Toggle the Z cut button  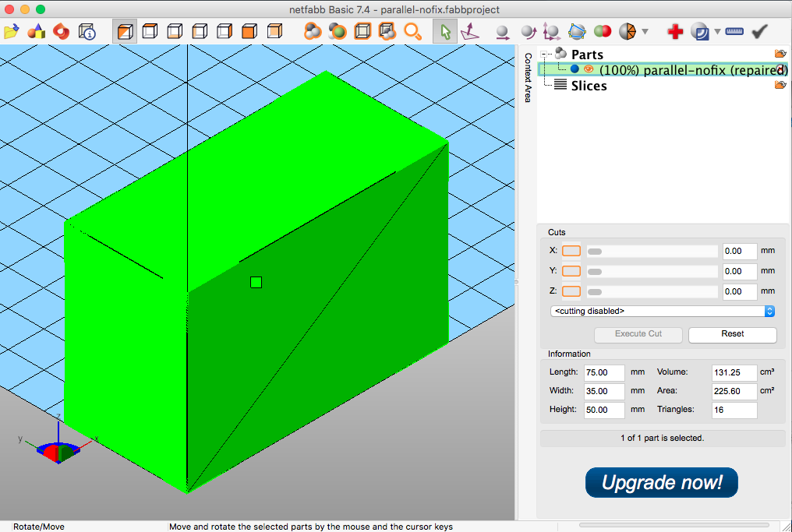tap(571, 291)
